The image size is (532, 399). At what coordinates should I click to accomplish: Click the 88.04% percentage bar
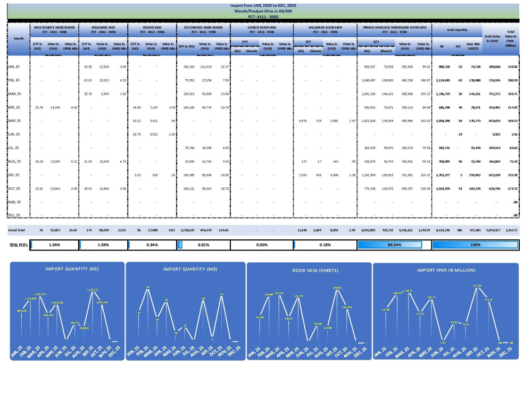394,245
